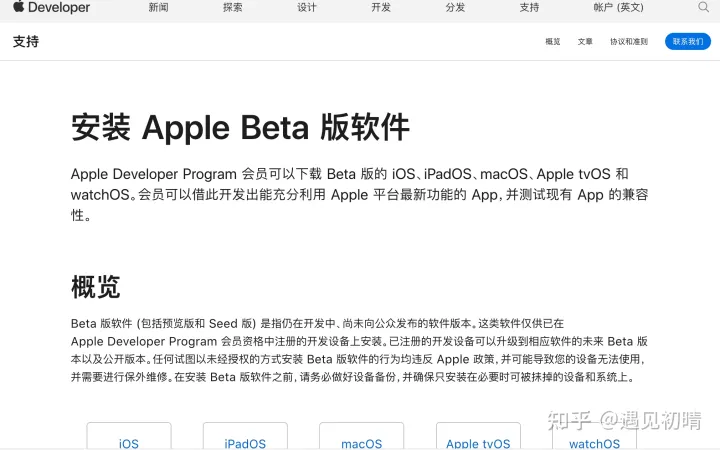720x450 pixels.
Task: Go to the 分发 section
Action: coord(455,7)
